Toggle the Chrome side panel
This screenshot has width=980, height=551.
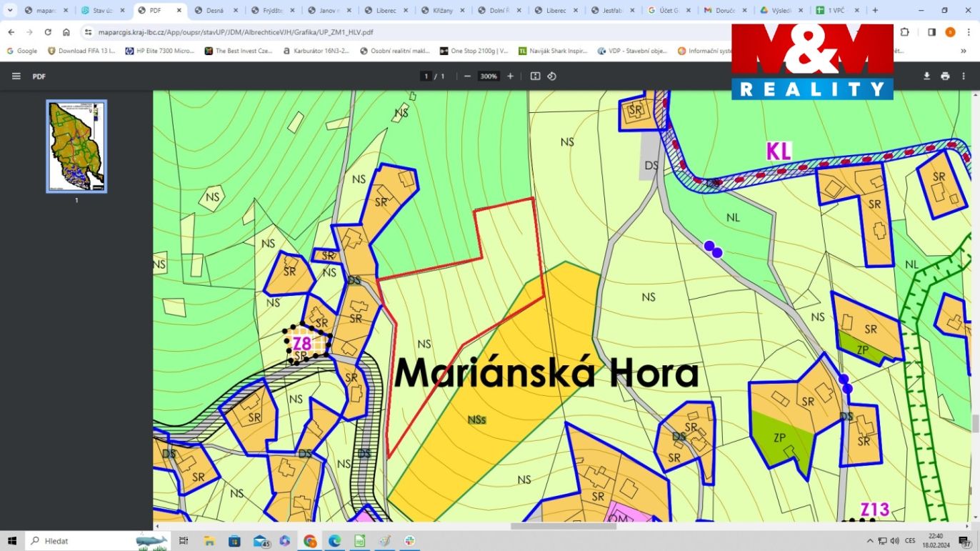(931, 32)
